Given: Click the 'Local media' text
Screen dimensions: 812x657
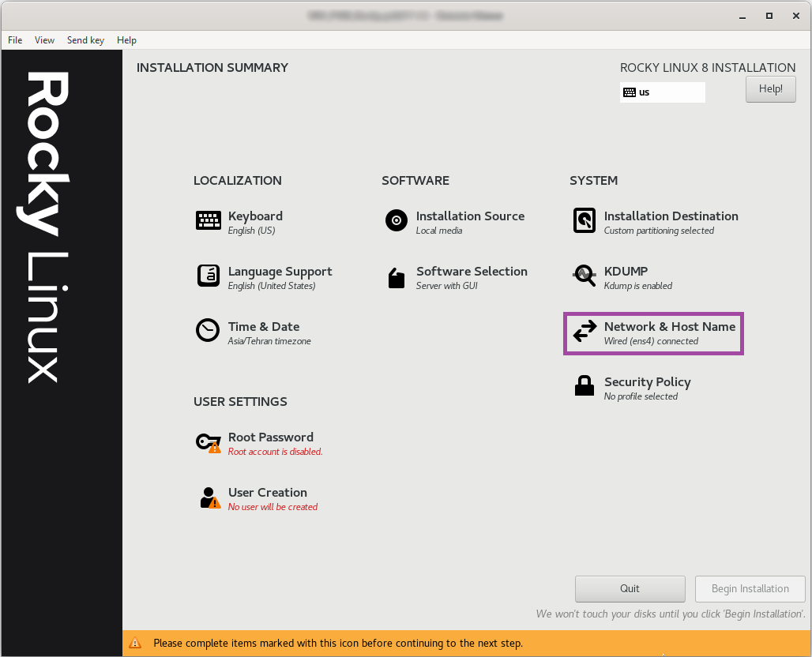Looking at the screenshot, I should tap(439, 231).
